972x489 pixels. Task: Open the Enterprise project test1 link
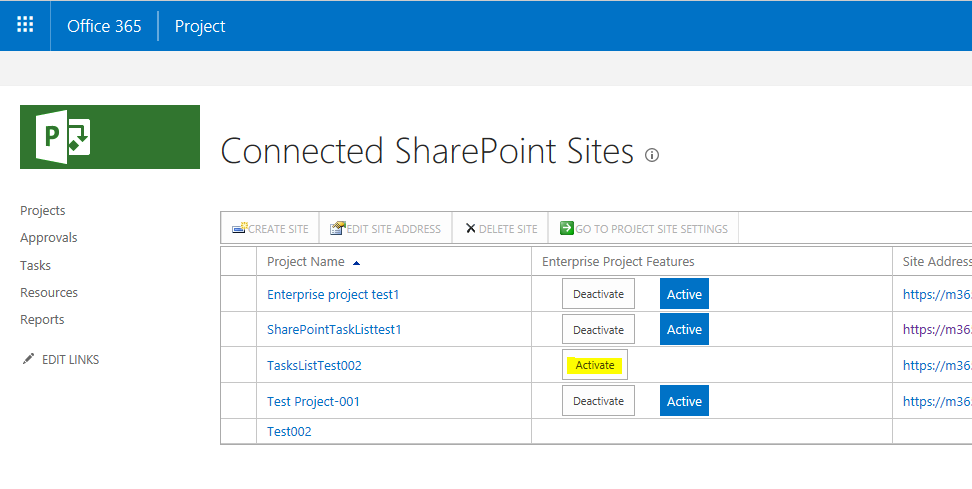(x=333, y=294)
